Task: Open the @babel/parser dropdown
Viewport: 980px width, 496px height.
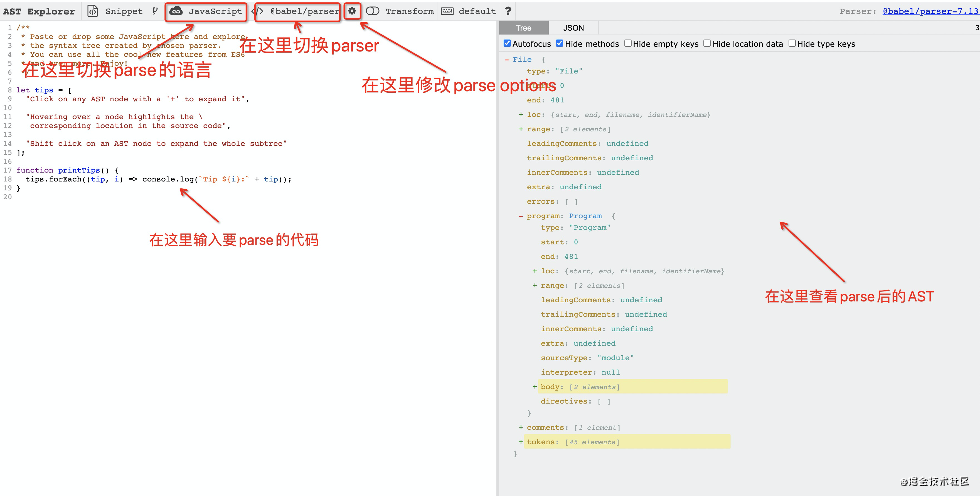Action: [x=297, y=11]
